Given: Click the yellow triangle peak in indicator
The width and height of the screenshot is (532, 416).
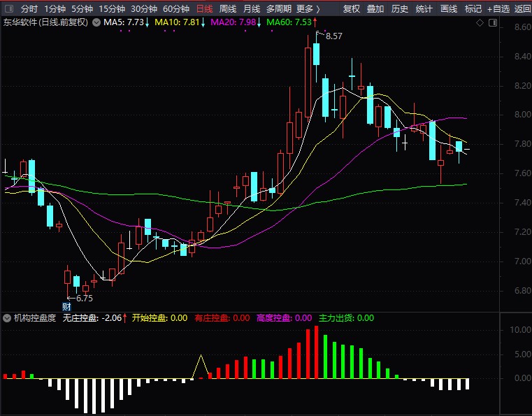Looking at the screenshot, I should (x=201, y=356).
